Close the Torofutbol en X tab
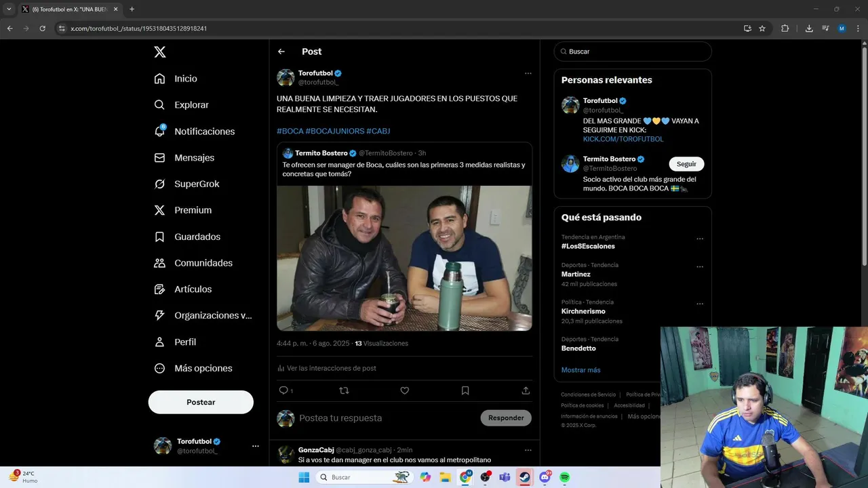 click(x=117, y=9)
